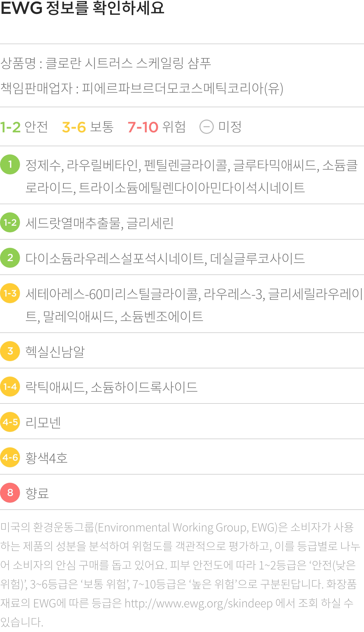Click the green grade 1 badge
The image size is (364, 632).
(10, 164)
